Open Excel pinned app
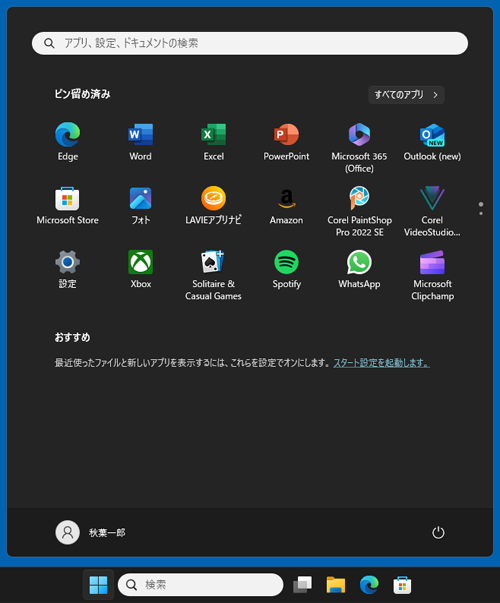Image resolution: width=500 pixels, height=603 pixels. pos(213,142)
